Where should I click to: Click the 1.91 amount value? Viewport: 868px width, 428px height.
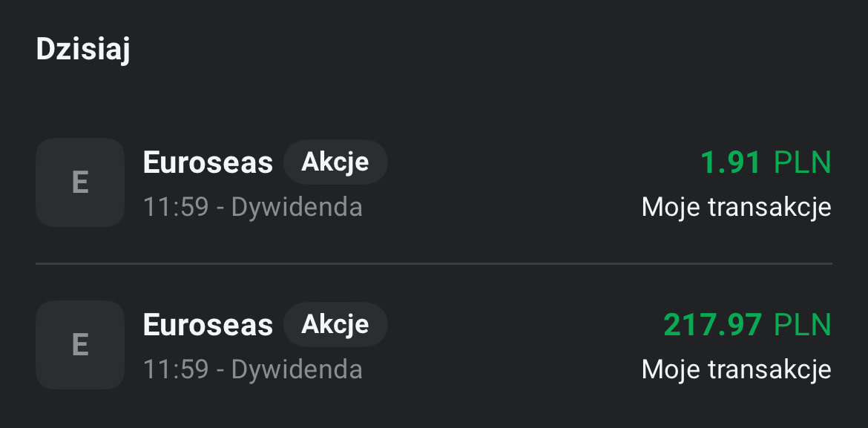[731, 162]
